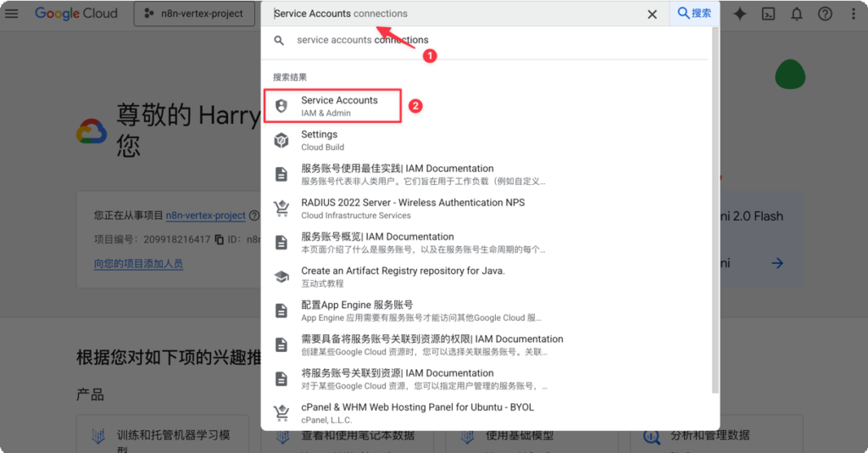Open RADIUS 2022 Server marketplace result
This screenshot has width=868, height=453.
tap(412, 209)
